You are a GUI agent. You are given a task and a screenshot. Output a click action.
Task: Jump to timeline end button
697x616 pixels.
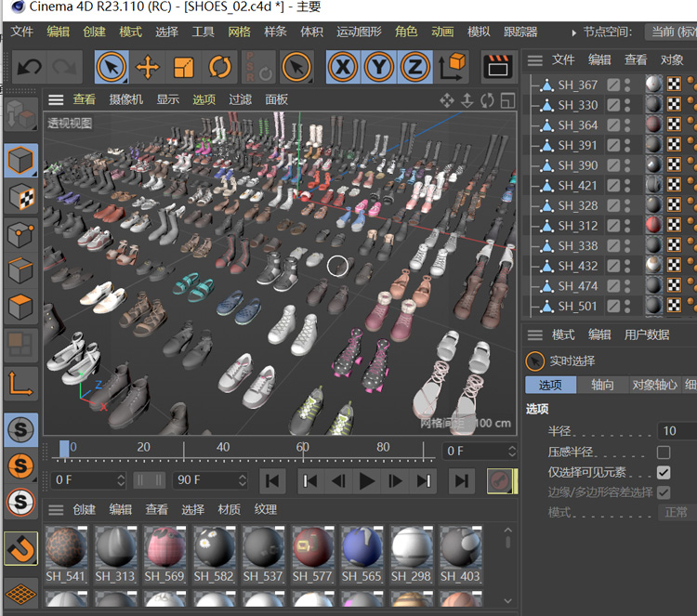tap(460, 480)
